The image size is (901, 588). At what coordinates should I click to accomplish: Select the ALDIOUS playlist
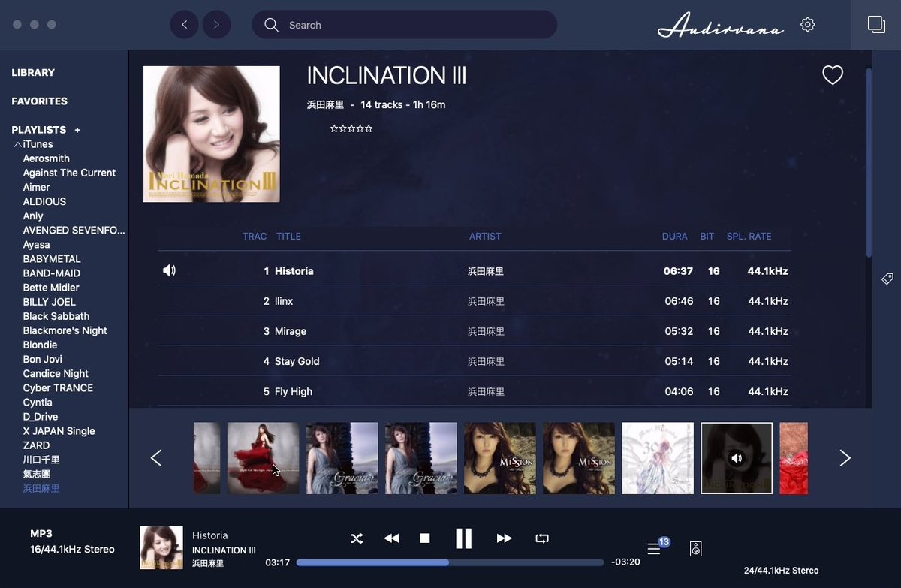[x=44, y=201]
